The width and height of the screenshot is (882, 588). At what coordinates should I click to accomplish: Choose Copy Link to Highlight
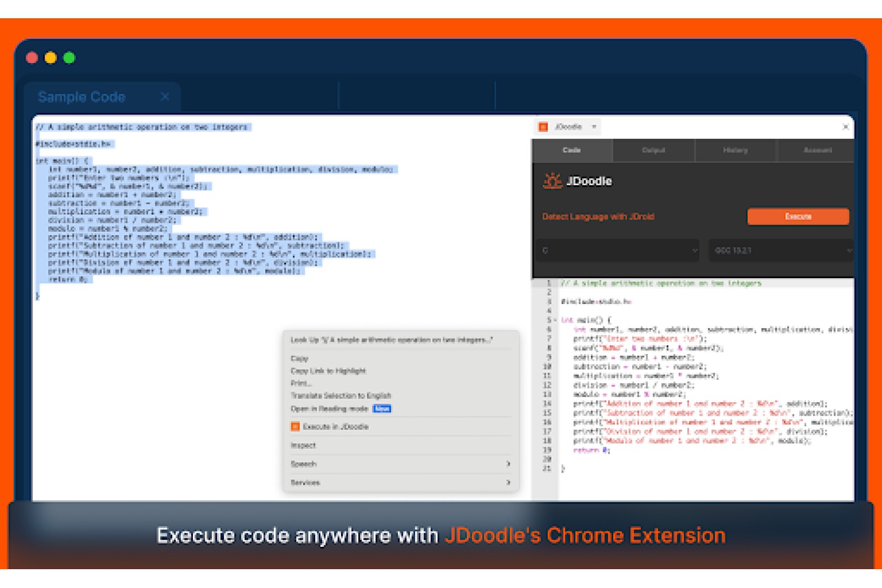[400, 371]
